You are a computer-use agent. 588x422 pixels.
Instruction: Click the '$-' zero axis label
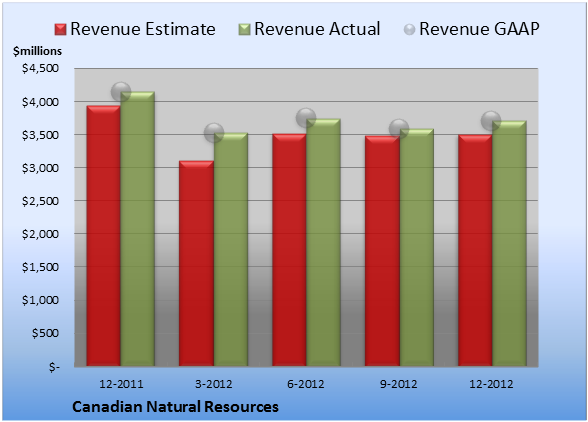point(54,366)
